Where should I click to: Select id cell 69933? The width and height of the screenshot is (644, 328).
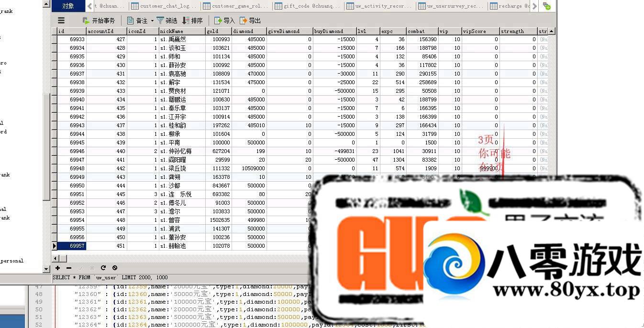(x=71, y=39)
